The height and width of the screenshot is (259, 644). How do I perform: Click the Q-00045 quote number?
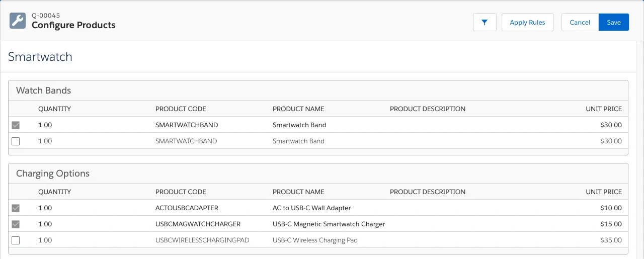coord(46,16)
